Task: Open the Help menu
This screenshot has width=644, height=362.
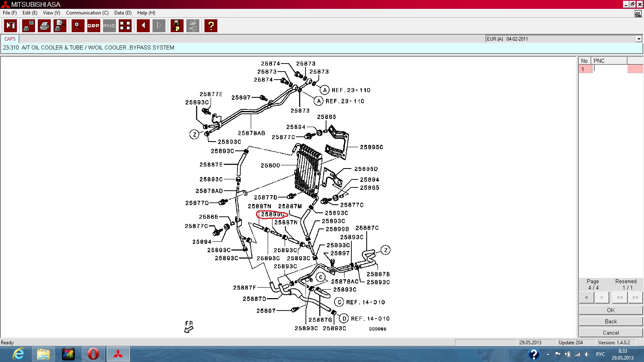Action: pos(146,13)
